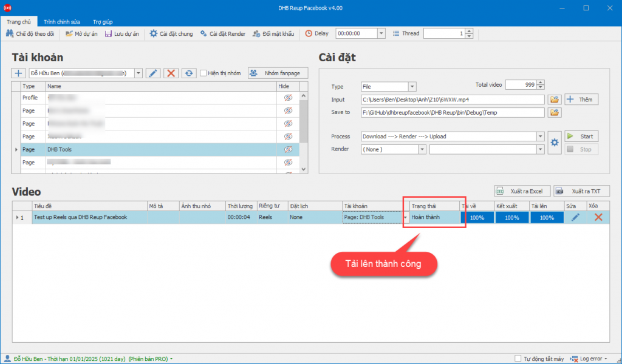The height and width of the screenshot is (364, 622).
Task: Open Cài đặt chung general settings
Action: (171, 33)
